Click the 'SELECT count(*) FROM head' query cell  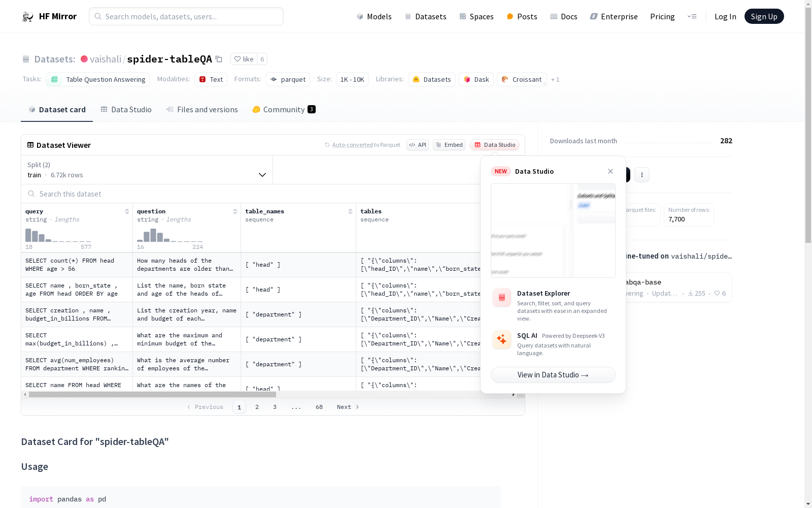(77, 265)
